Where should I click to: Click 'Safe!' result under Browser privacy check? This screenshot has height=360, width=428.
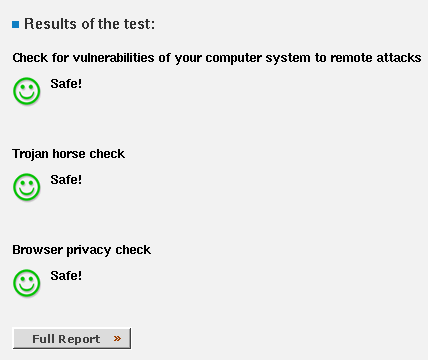pyautogui.click(x=66, y=276)
